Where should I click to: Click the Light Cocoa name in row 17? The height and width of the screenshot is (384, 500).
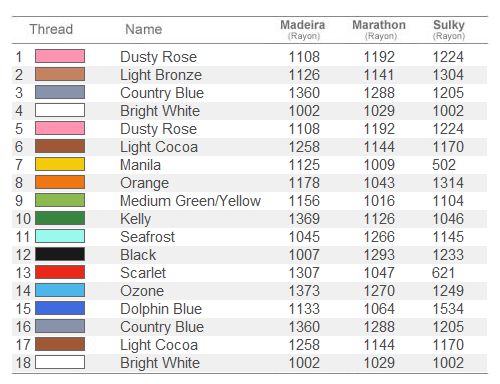click(x=159, y=345)
